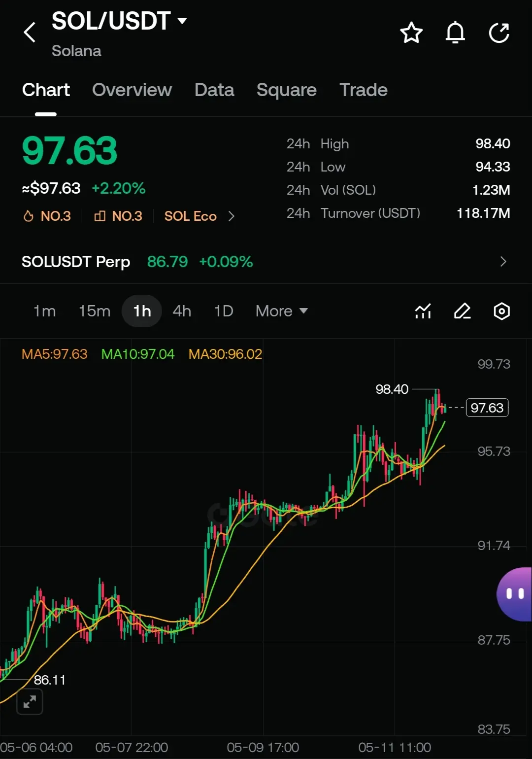
Task: Tap the 05-09 17:00 time axis label
Action: pyautogui.click(x=263, y=748)
